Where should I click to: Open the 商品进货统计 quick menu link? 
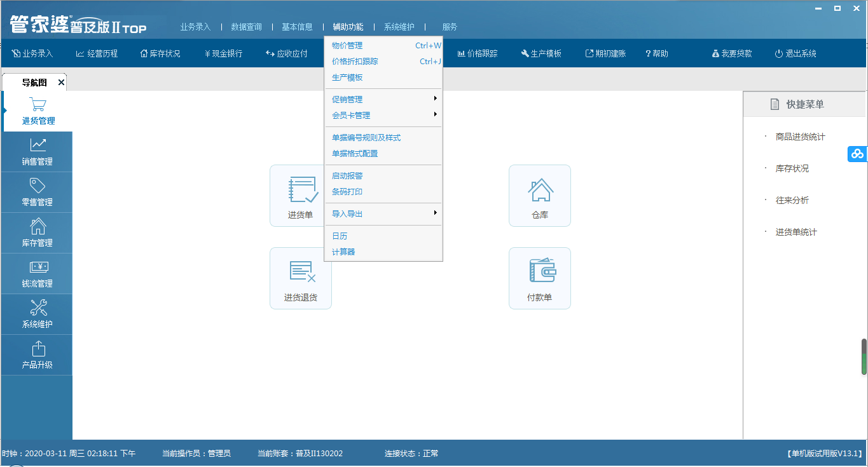tap(800, 137)
